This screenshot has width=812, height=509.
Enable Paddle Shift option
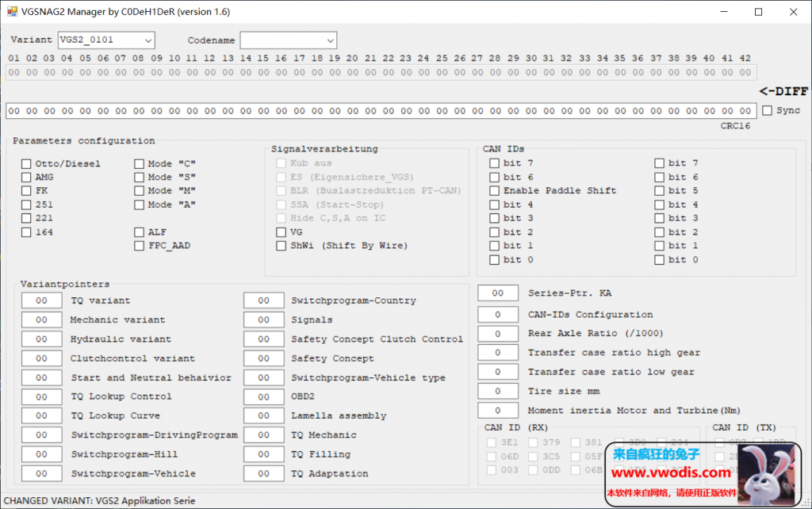[494, 191]
